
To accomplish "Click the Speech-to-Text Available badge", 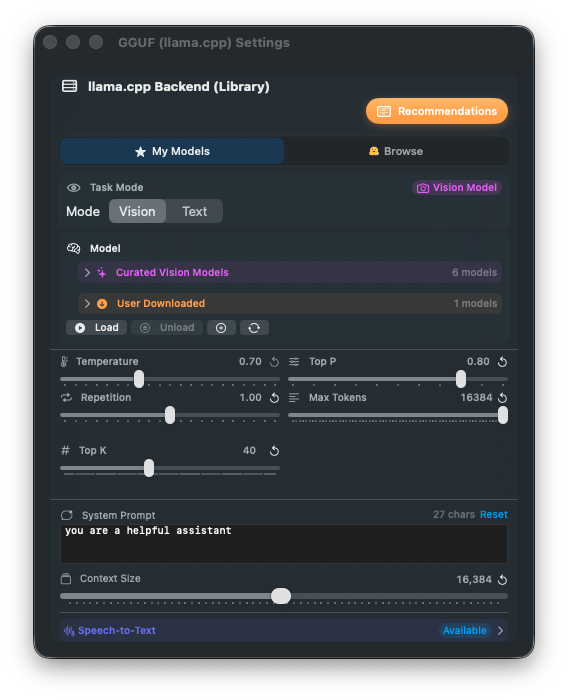I will tap(464, 630).
